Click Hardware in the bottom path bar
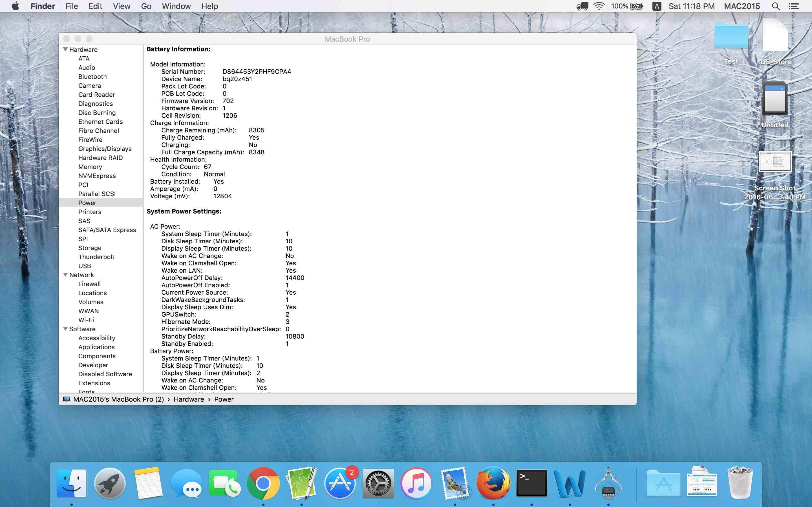The width and height of the screenshot is (812, 507). (x=189, y=399)
